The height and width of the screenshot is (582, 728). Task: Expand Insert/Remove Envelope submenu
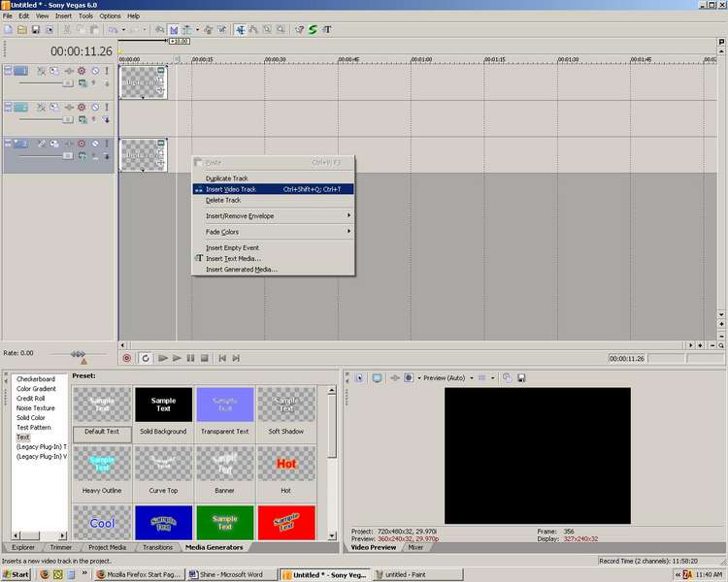273,215
